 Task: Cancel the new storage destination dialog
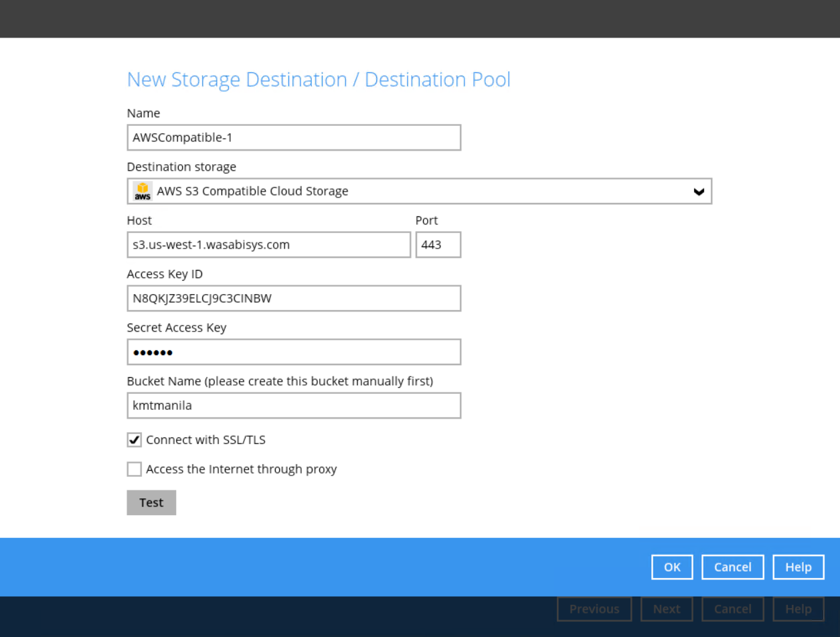tap(732, 567)
